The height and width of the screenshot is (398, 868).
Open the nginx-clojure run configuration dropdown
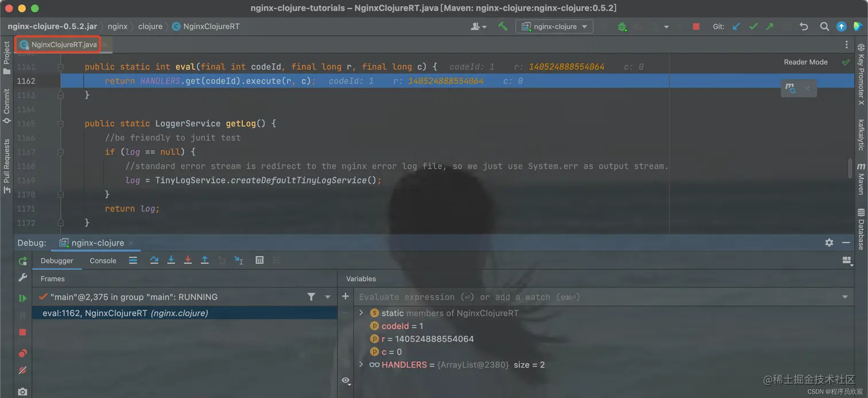(x=555, y=26)
